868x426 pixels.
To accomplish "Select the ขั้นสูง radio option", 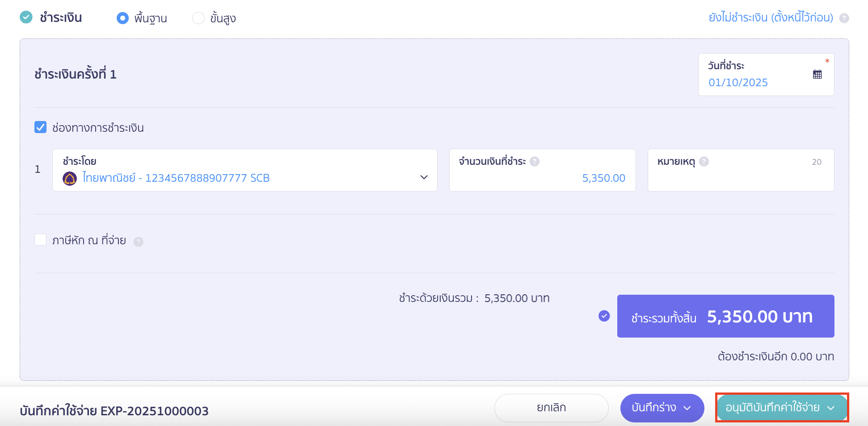I will [x=198, y=18].
